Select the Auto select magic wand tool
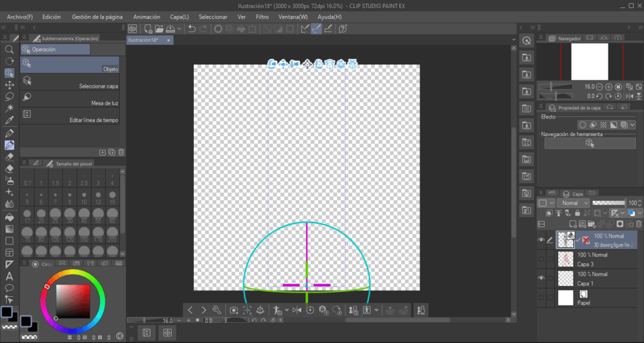 [9, 109]
